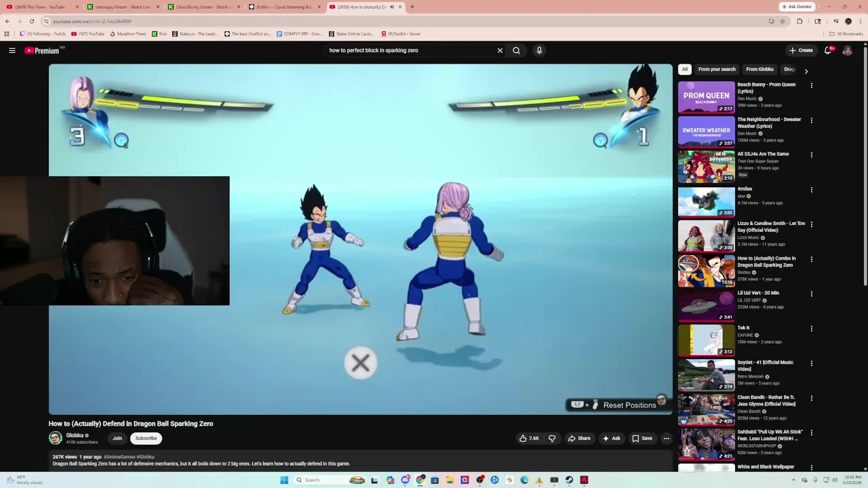
Task: Open options for Let 'Em Say video
Action: [x=811, y=224]
